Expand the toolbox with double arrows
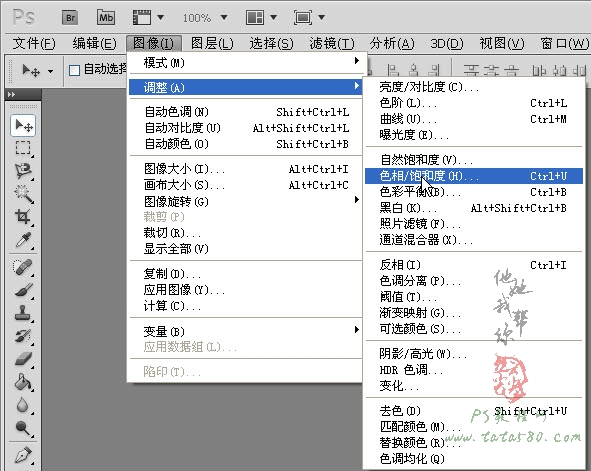Image resolution: width=591 pixels, height=471 pixels. click(11, 95)
